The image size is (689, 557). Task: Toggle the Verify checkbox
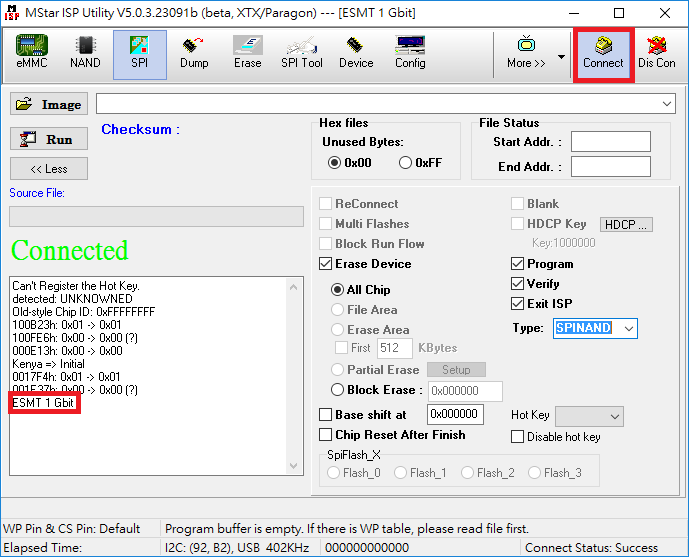(518, 284)
